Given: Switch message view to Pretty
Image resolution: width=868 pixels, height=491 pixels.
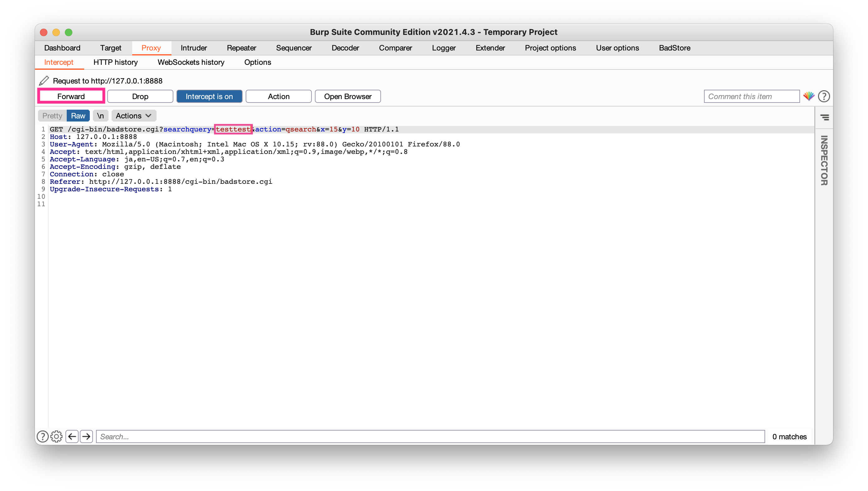Looking at the screenshot, I should point(52,116).
